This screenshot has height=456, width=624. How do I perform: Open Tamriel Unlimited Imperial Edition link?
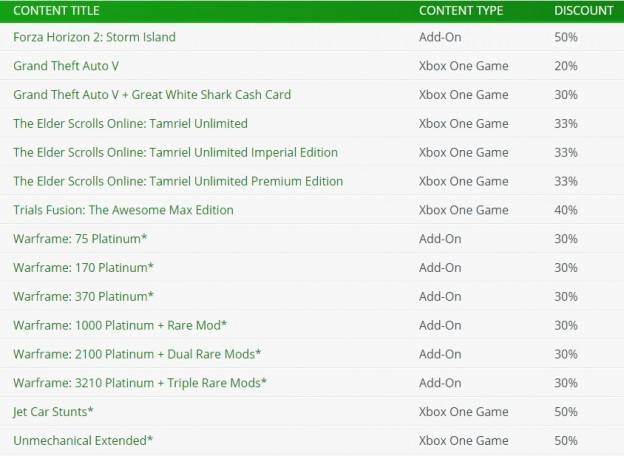tap(176, 152)
